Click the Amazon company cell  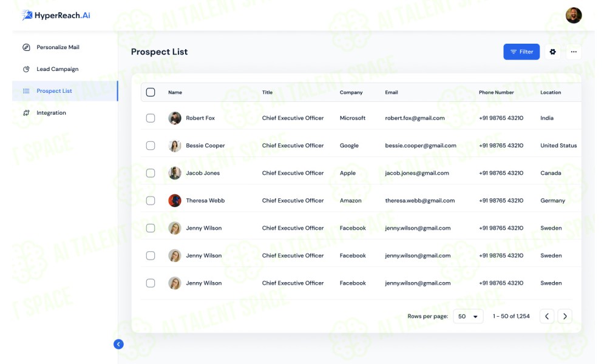coord(350,200)
